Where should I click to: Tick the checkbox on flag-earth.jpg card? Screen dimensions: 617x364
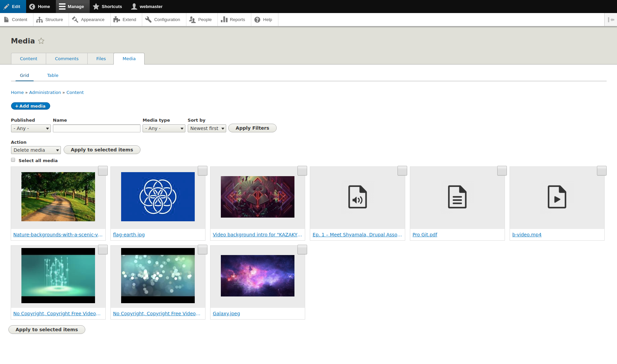pos(202,171)
